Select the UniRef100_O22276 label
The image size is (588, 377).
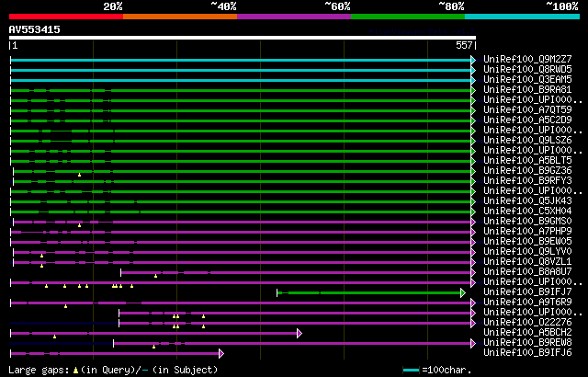pyautogui.click(x=527, y=323)
